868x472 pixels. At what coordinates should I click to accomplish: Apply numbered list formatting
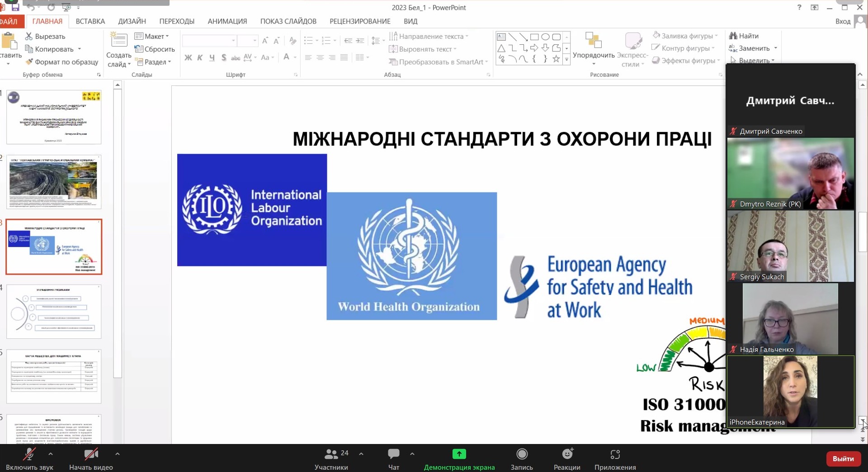point(326,41)
